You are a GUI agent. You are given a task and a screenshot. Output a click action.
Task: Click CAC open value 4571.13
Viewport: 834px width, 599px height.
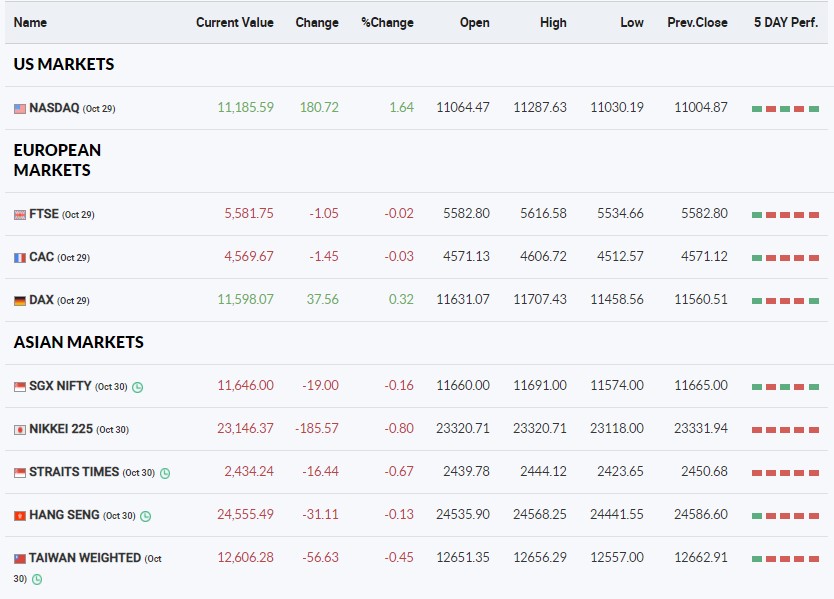tap(466, 256)
